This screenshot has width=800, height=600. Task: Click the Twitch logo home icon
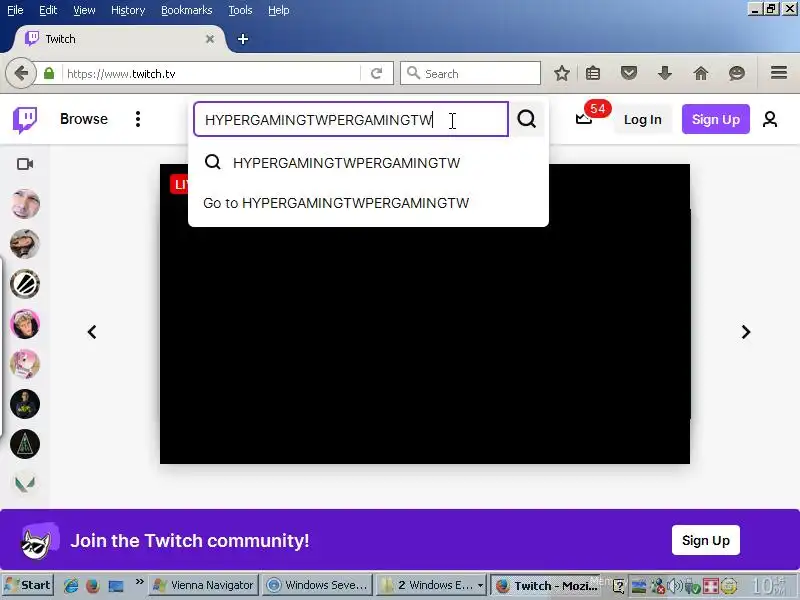pos(24,120)
